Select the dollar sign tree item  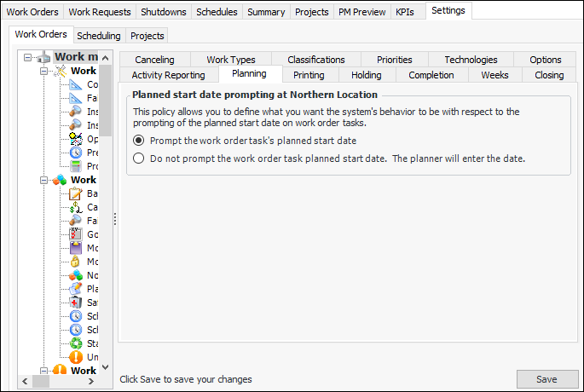pyautogui.click(x=76, y=207)
